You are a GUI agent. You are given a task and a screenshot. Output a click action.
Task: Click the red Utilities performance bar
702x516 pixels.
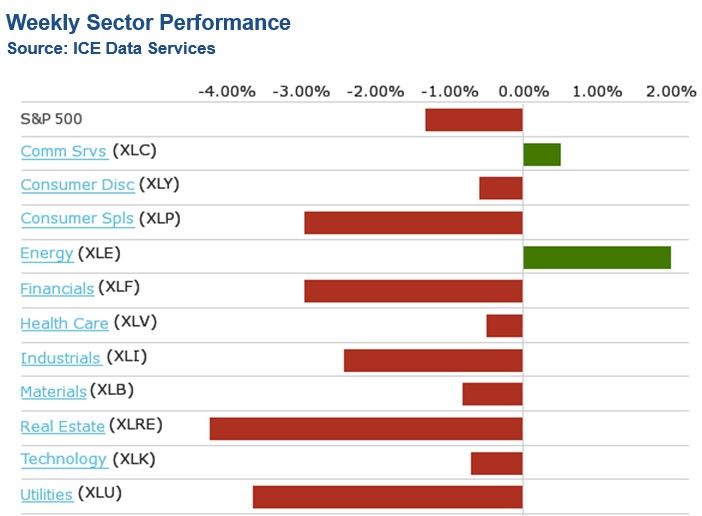(388, 497)
